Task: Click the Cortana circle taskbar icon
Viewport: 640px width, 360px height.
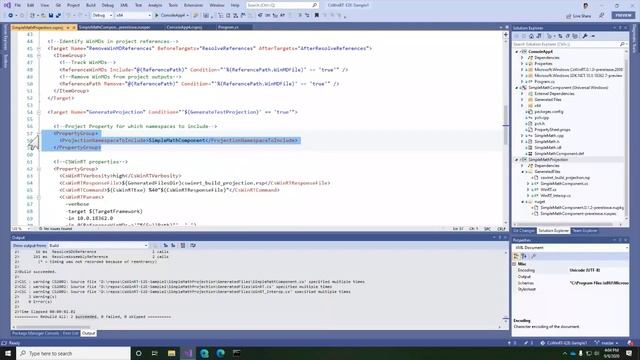Action: (139, 353)
